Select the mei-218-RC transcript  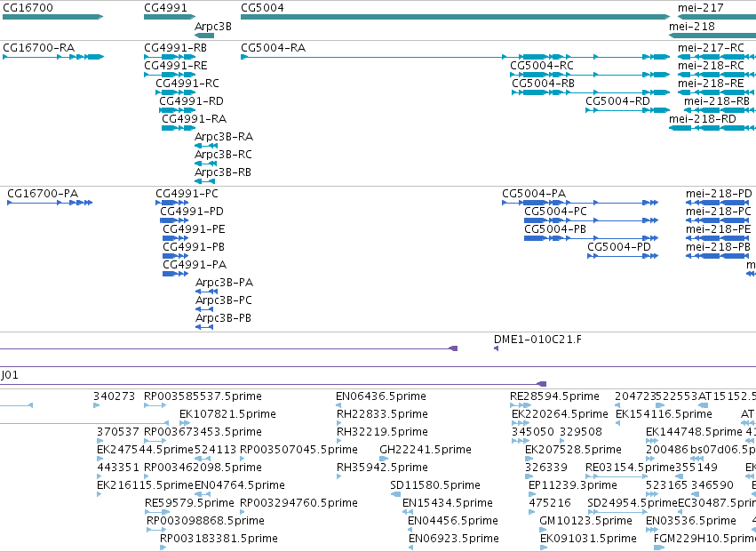[716, 75]
